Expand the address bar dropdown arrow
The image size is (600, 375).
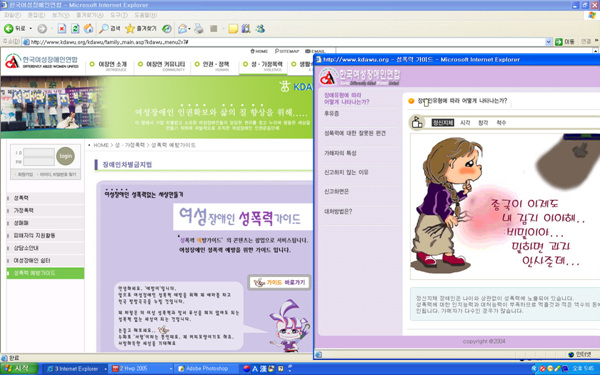tap(548, 42)
